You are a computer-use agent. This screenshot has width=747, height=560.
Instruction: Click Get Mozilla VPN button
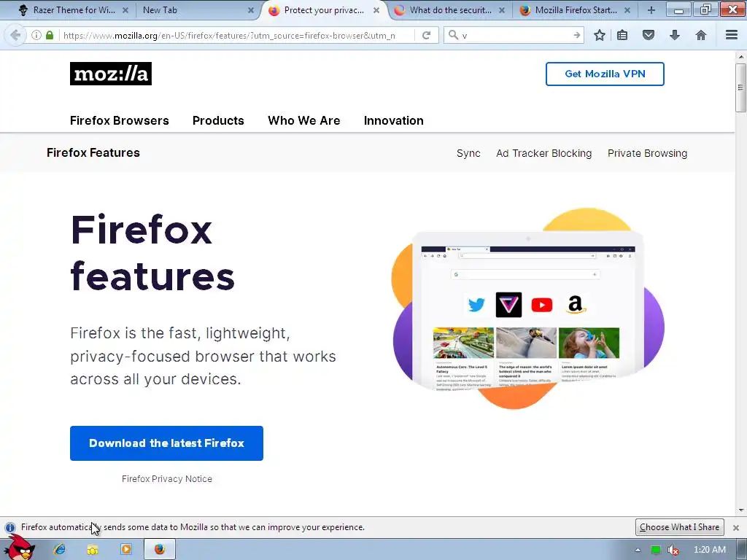click(x=605, y=74)
